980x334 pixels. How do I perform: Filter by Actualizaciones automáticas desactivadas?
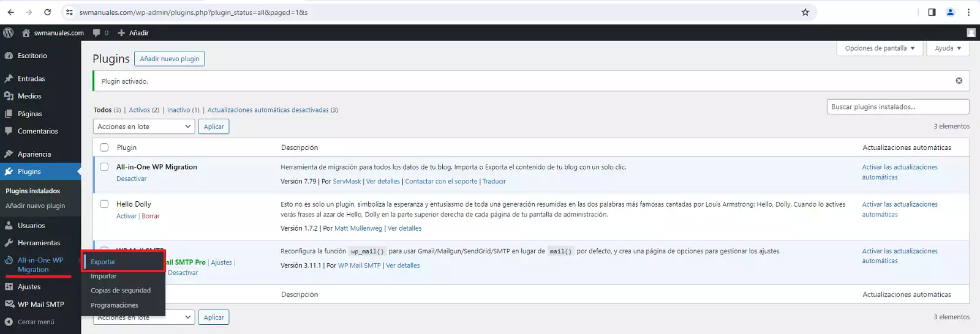pos(268,110)
